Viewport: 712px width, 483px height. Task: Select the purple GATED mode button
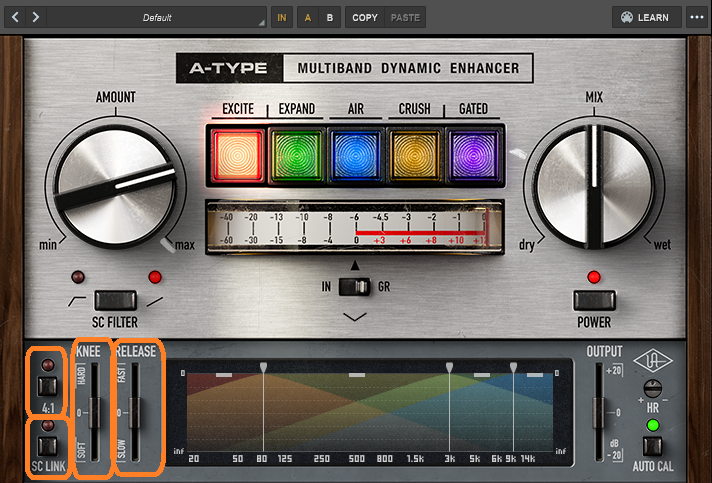pyautogui.click(x=474, y=156)
